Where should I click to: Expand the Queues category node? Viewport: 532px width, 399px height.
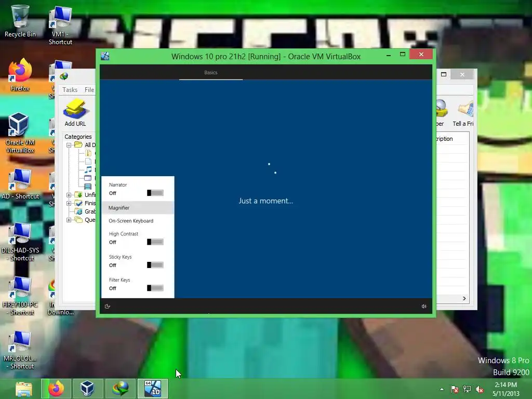point(69,220)
